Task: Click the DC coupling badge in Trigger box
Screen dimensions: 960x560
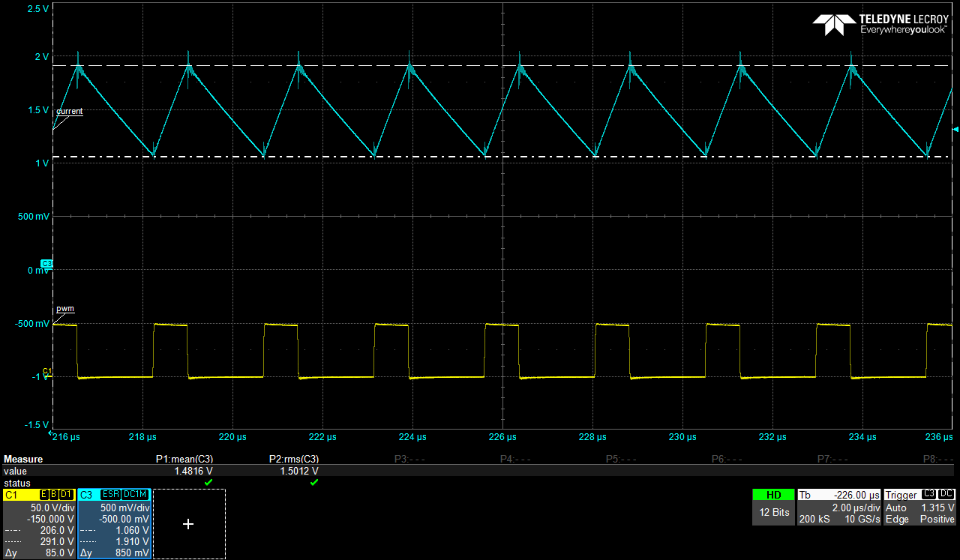Action: [946, 495]
